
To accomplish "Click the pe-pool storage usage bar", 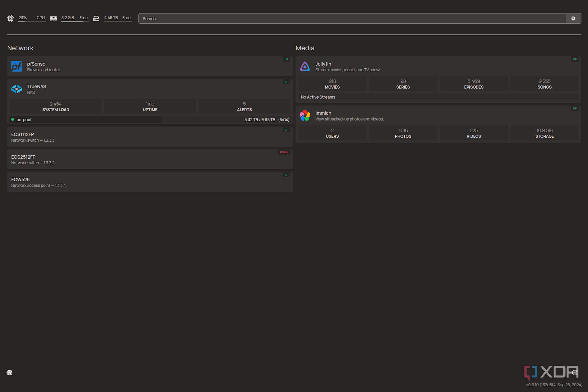I will coord(150,120).
